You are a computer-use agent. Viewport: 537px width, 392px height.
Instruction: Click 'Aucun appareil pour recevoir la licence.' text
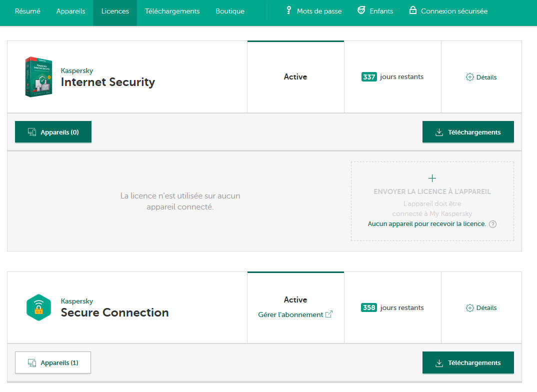click(426, 223)
